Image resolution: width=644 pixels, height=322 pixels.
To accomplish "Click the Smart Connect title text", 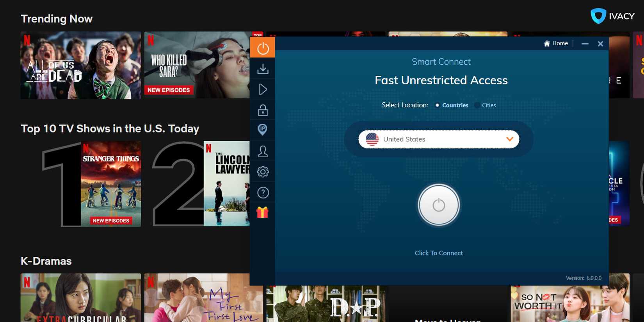I will (441, 62).
